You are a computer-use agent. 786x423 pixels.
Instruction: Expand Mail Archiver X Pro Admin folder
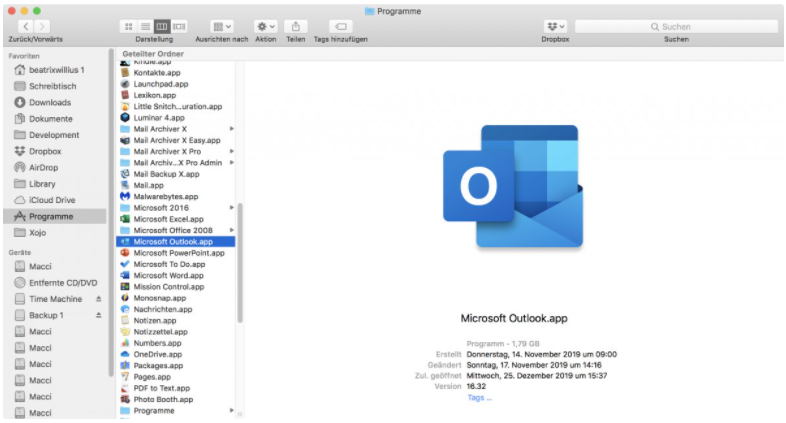232,162
